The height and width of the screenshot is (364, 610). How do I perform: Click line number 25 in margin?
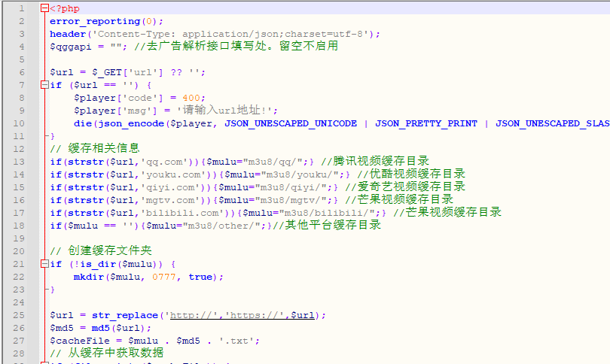[19, 315]
